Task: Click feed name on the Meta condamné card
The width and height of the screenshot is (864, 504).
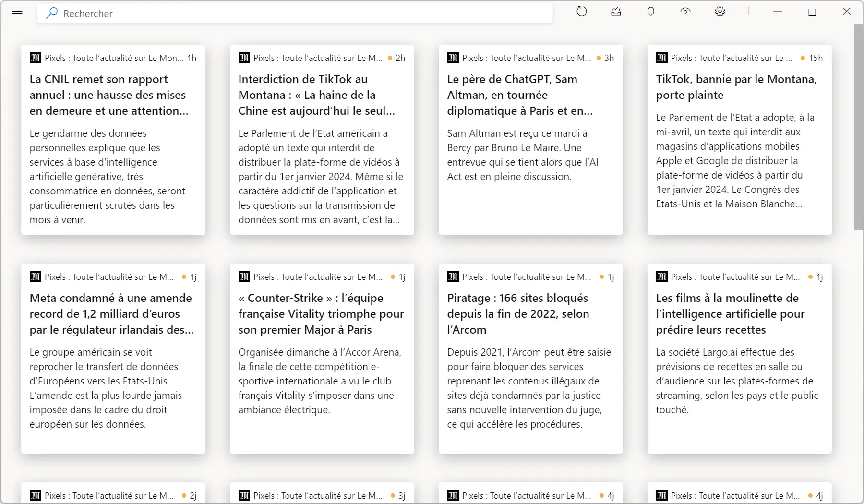Action: tap(109, 277)
